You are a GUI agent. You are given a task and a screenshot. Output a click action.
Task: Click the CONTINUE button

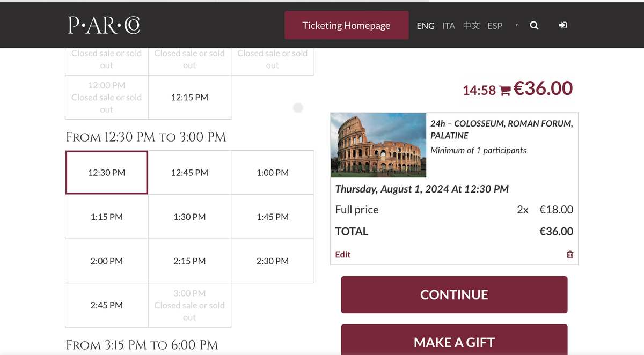point(454,294)
